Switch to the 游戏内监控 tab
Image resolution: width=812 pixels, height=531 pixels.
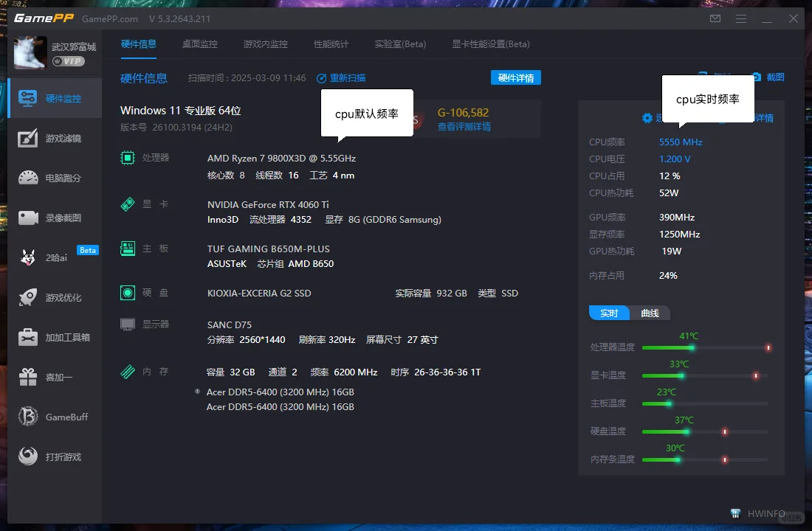266,44
